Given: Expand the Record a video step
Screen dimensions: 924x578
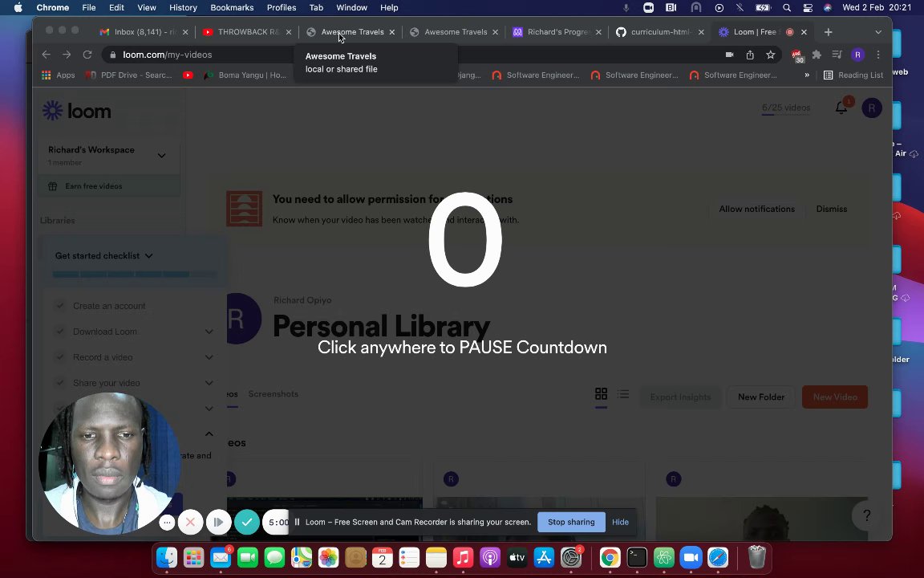Looking at the screenshot, I should [x=209, y=356].
